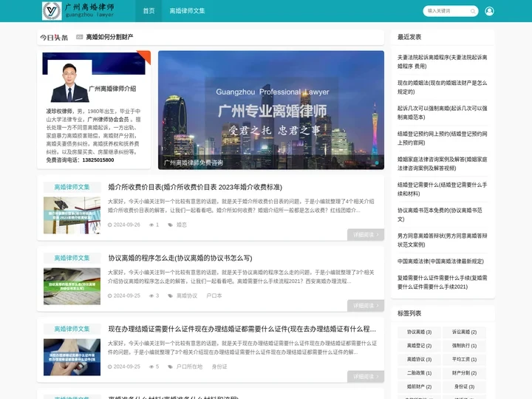Open the user account icon
Screen dimensions: 532x399
pos(489,11)
